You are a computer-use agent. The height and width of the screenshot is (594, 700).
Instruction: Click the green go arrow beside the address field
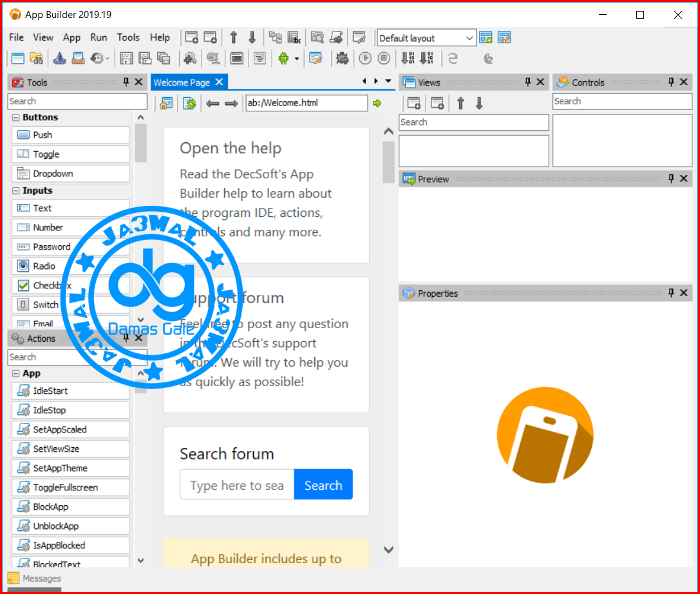[x=377, y=103]
